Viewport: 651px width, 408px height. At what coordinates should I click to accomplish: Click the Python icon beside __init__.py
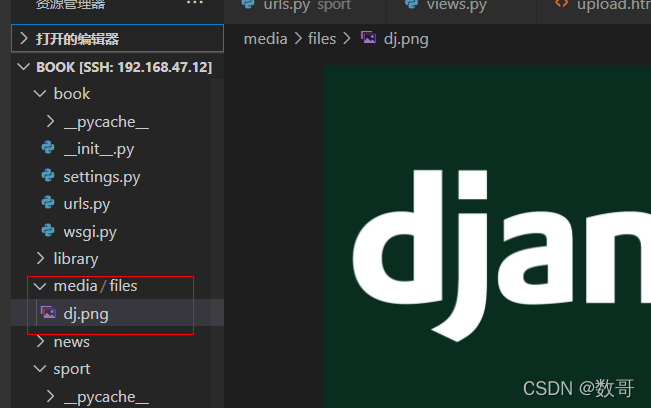pyautogui.click(x=48, y=148)
